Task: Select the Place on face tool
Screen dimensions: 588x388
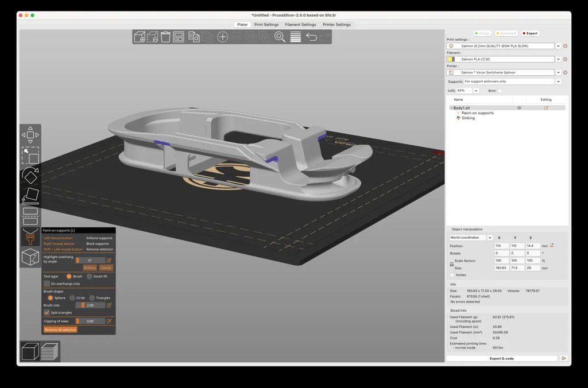Action: click(x=30, y=195)
